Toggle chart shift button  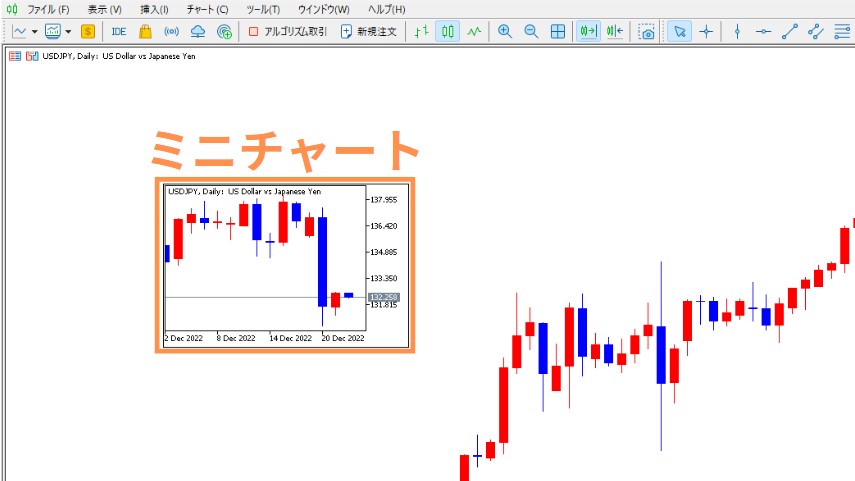point(615,32)
